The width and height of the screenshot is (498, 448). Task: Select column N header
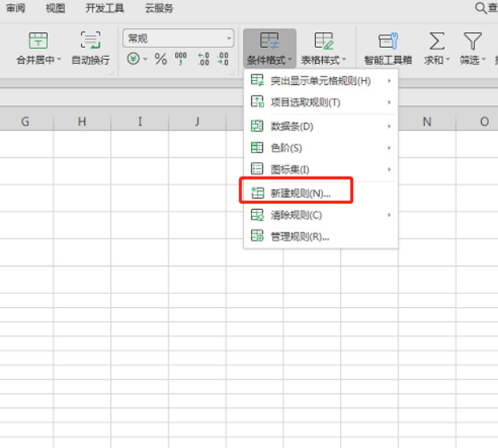pos(428,122)
